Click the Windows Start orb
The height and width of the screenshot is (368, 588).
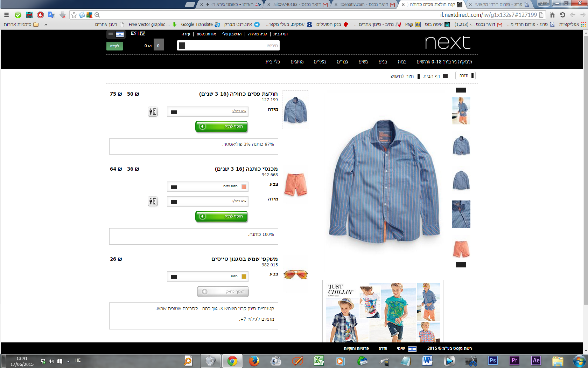pyautogui.click(x=579, y=361)
